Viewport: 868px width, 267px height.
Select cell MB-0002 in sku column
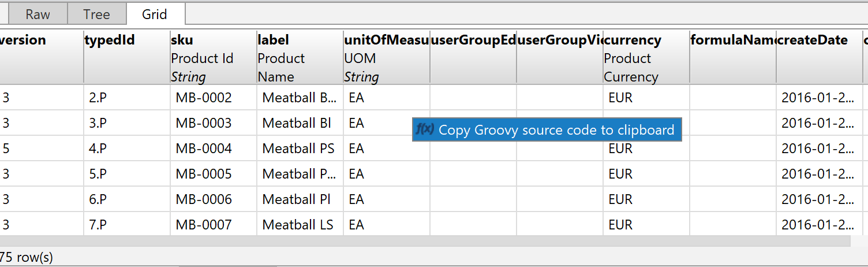204,98
